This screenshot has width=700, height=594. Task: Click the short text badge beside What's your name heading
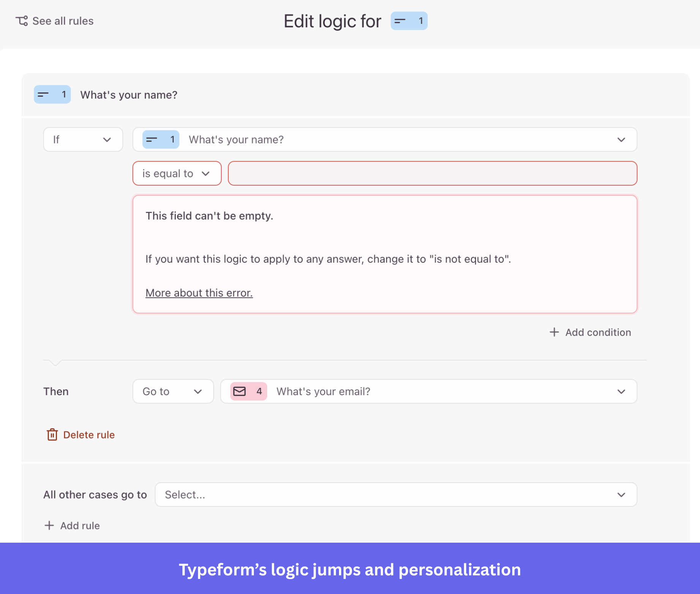[x=52, y=95]
